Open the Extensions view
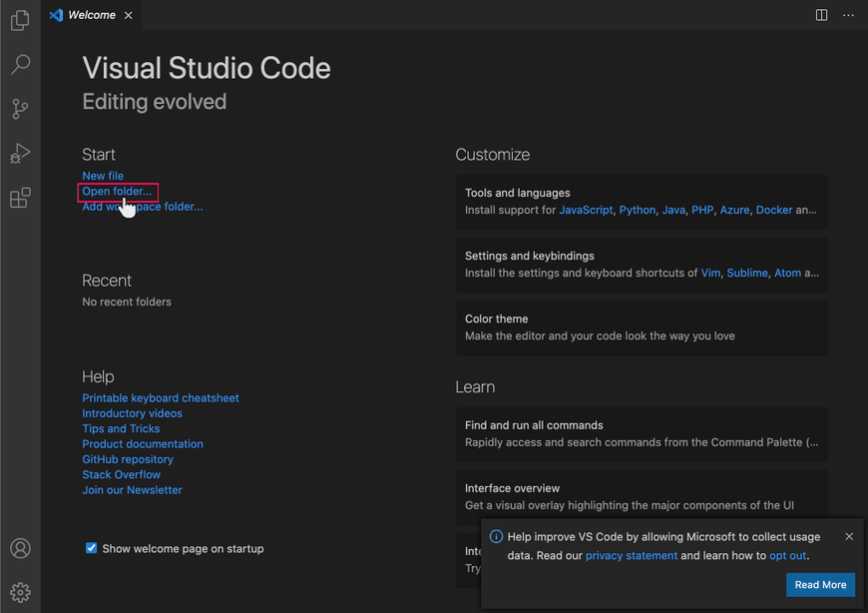 coord(20,198)
